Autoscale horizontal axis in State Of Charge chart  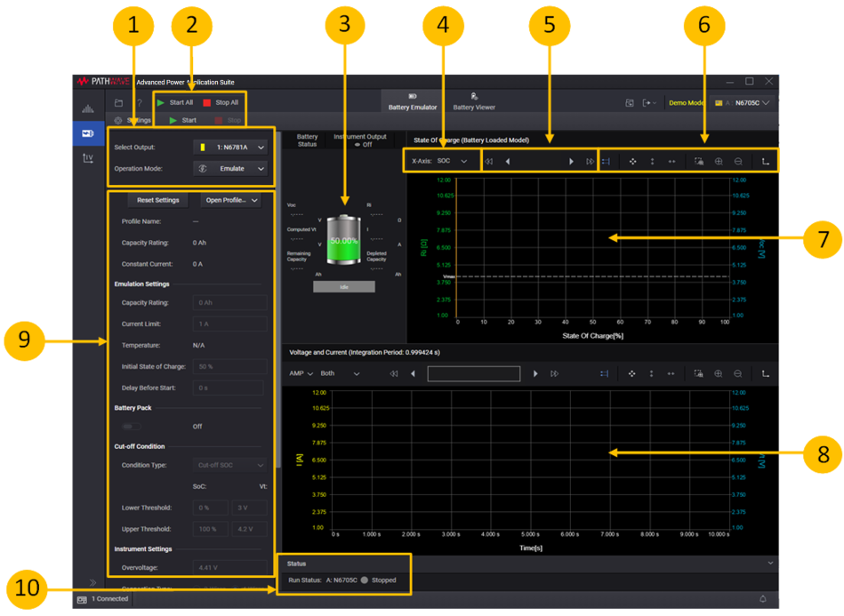coord(671,162)
